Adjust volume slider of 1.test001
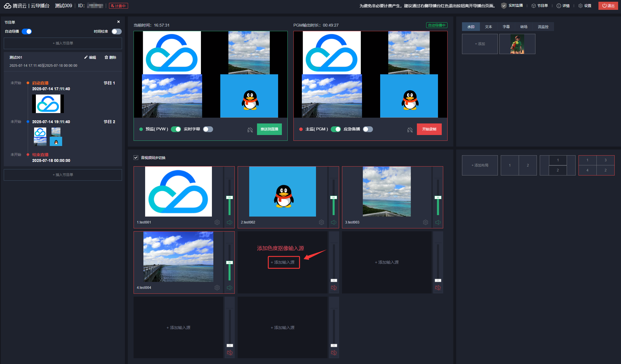The image size is (621, 364). click(230, 197)
